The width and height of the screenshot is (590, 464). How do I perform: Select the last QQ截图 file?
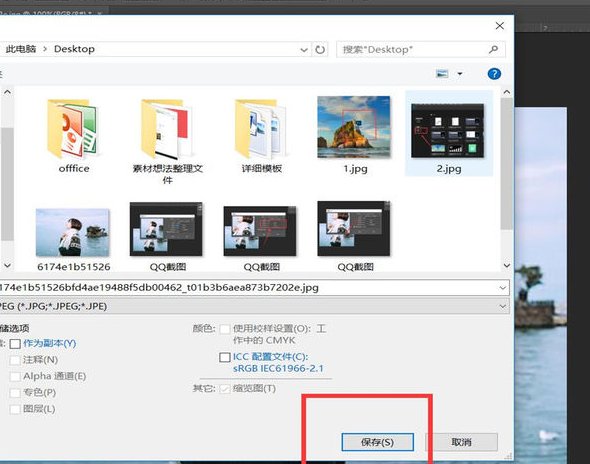click(354, 236)
